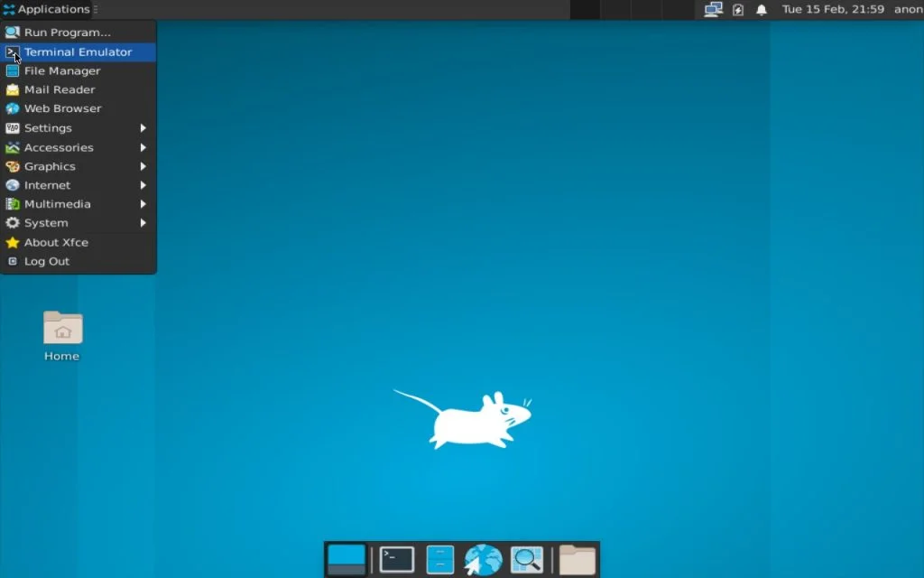Viewport: 924px width, 578px height.
Task: Expand the System submenu
Action: tap(48, 222)
